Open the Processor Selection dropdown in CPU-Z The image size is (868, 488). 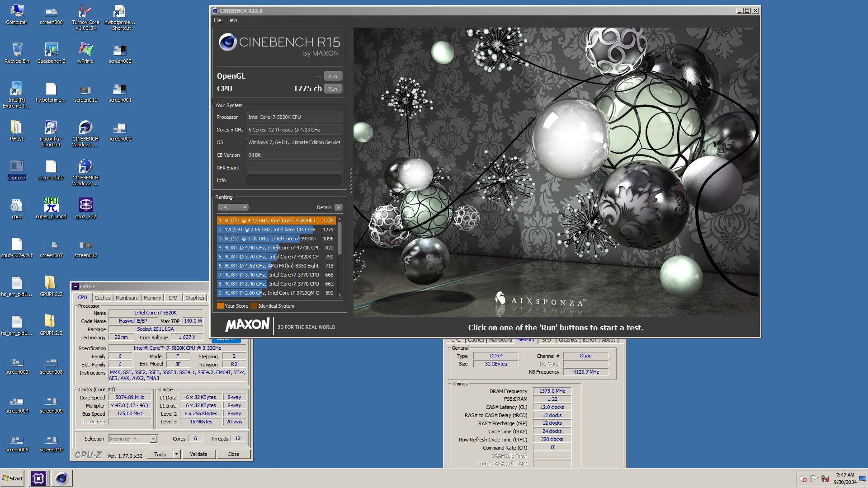(x=133, y=439)
